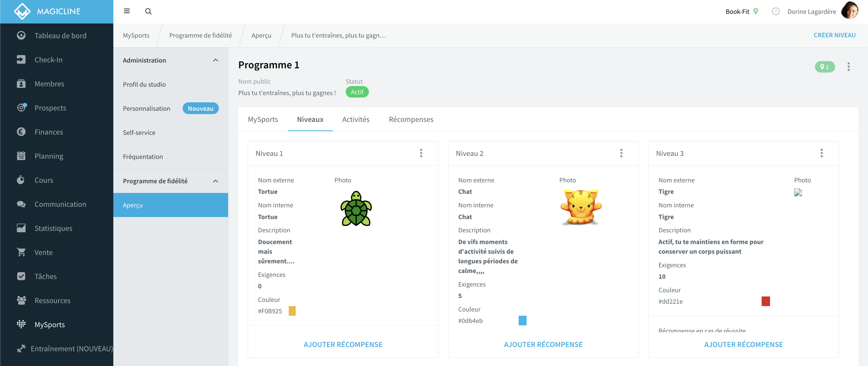This screenshot has height=366, width=868.
Task: Click the Book-Fit studio name
Action: click(x=737, y=11)
